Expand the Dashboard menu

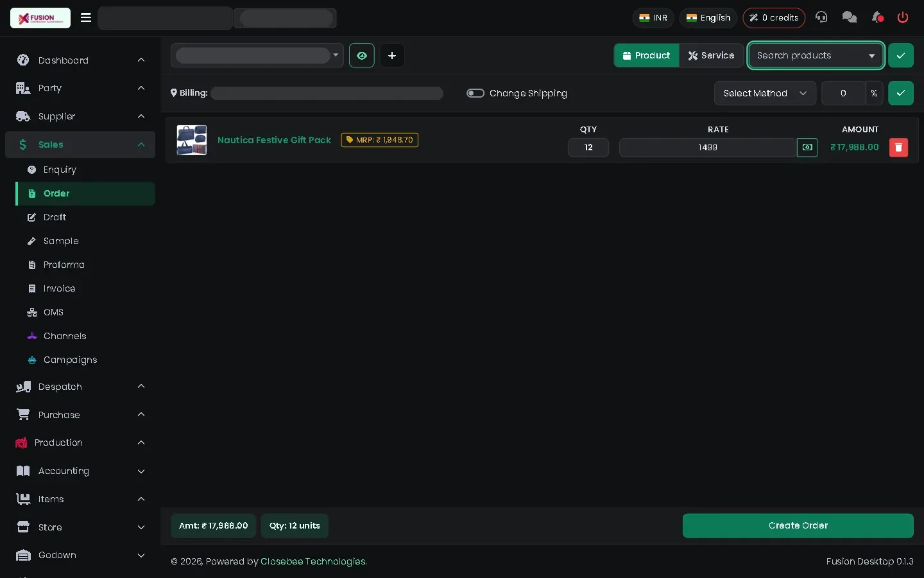[x=80, y=60]
